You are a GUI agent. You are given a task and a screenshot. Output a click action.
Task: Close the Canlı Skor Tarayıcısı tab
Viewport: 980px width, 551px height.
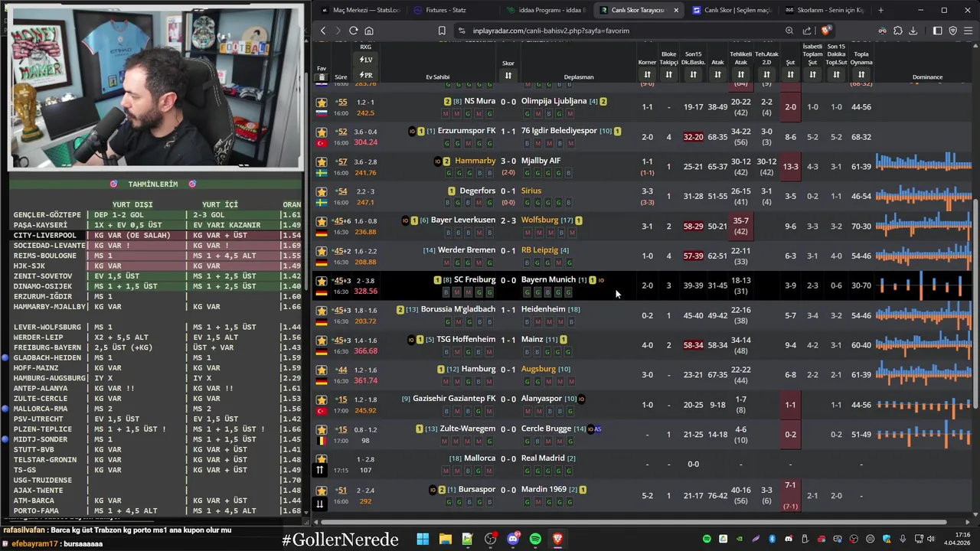click(676, 10)
